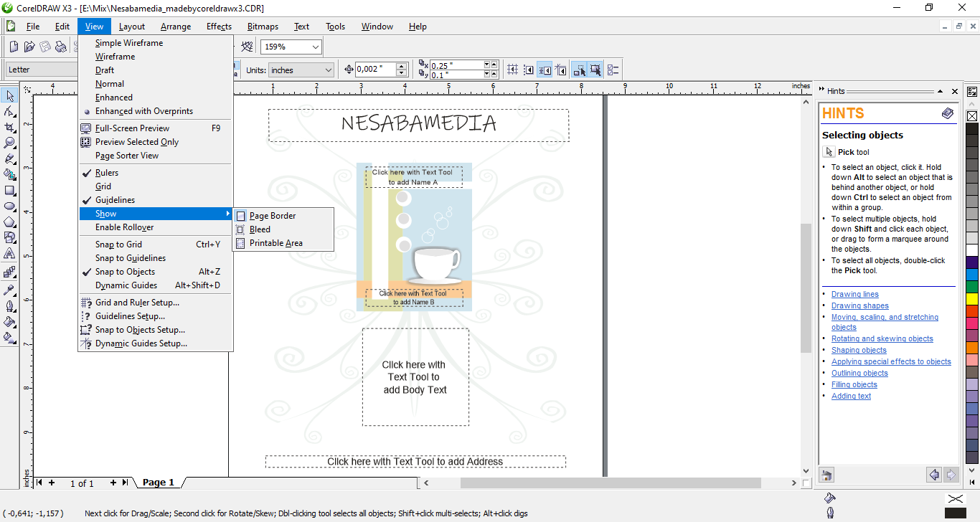Select the Eyedropper tool

click(x=10, y=290)
